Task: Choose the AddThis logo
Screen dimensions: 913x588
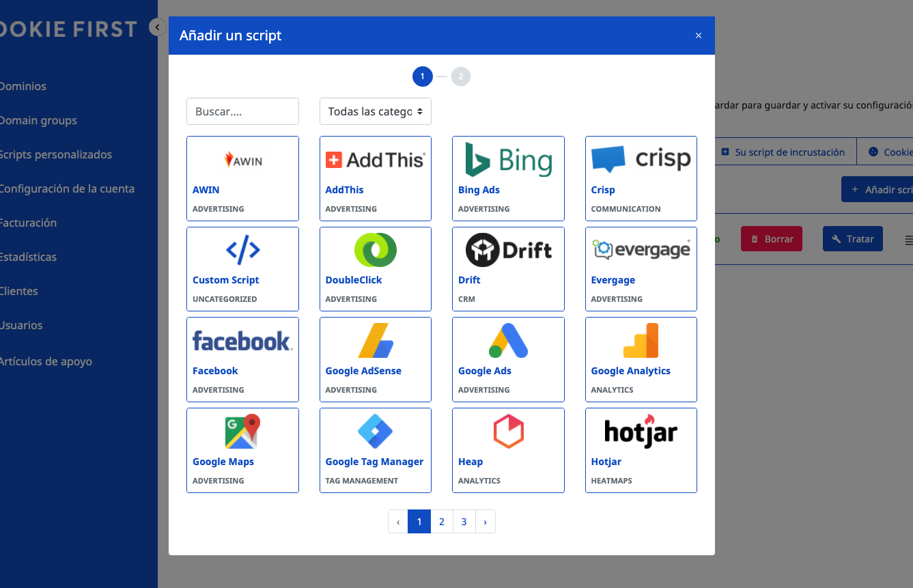Action: (x=375, y=160)
